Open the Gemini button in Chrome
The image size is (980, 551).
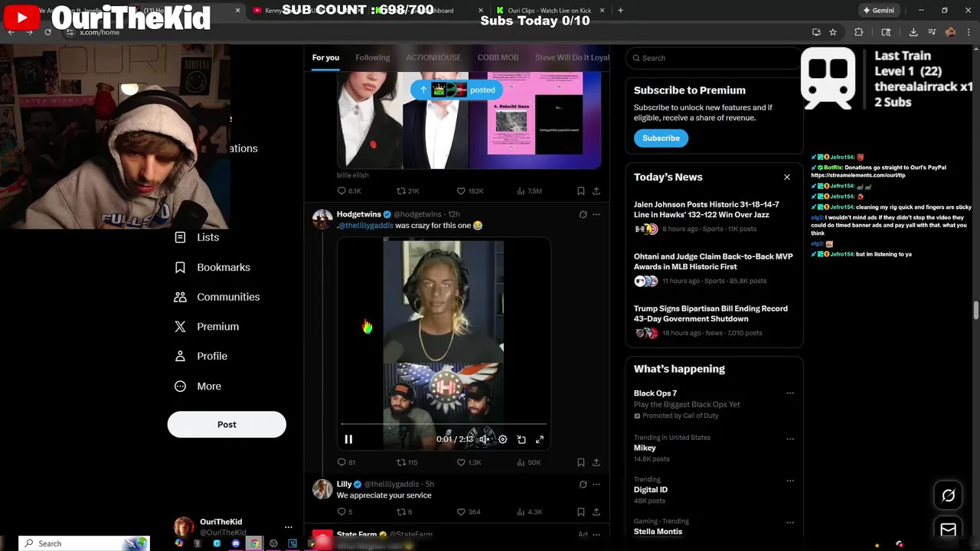click(x=878, y=11)
